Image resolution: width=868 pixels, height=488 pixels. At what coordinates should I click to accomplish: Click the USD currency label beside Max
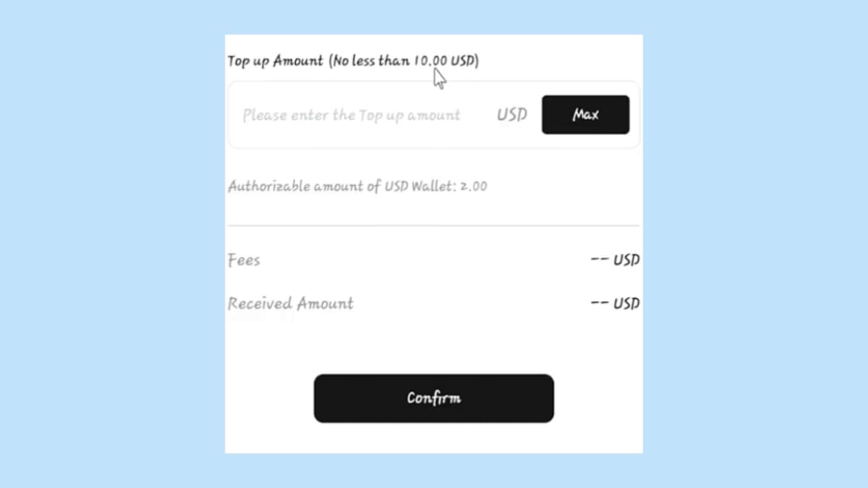point(511,115)
